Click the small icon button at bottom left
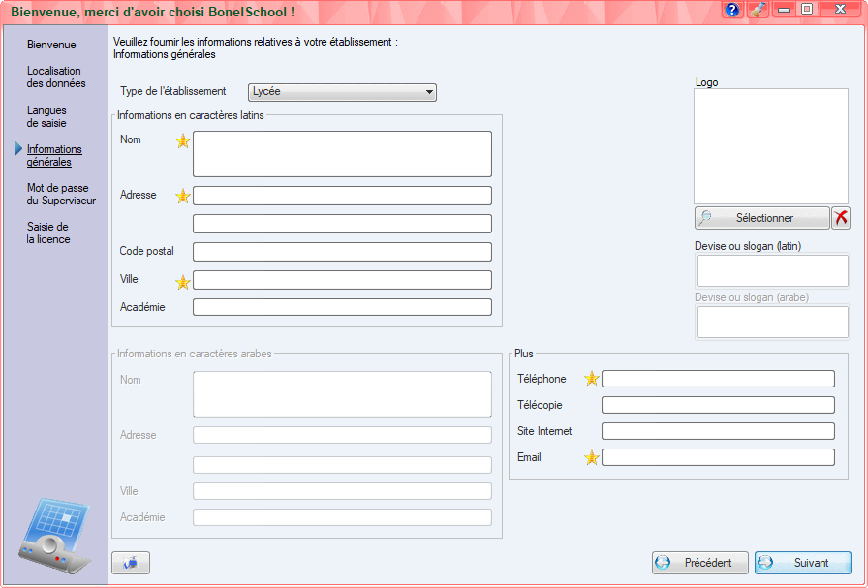 (131, 563)
